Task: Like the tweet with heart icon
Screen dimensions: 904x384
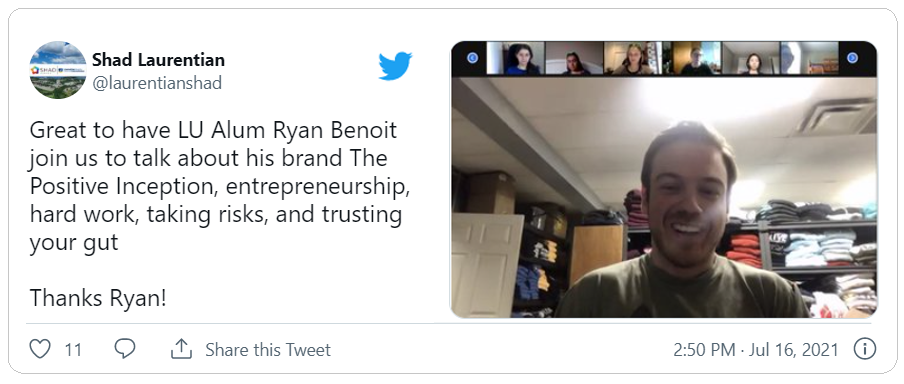Action: pyautogui.click(x=40, y=349)
